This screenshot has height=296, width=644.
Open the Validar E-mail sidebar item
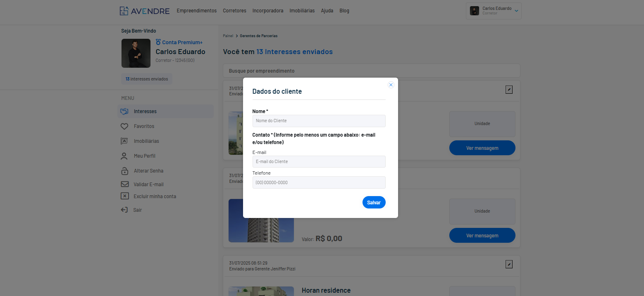(x=148, y=185)
